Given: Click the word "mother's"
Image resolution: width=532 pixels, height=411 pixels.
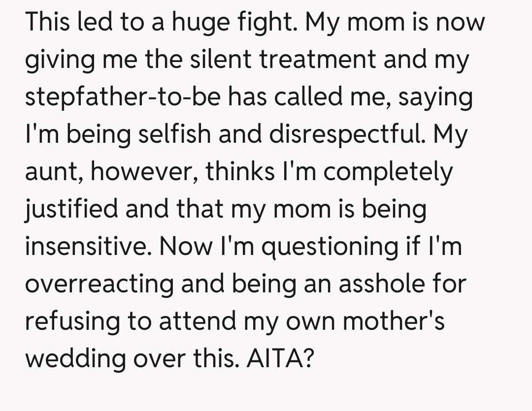Looking at the screenshot, I should click(394, 321).
